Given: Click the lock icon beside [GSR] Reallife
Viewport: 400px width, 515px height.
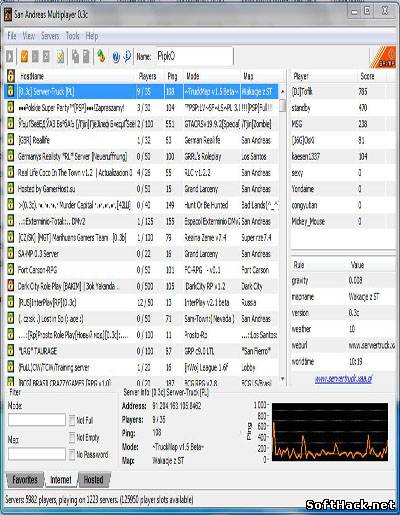Looking at the screenshot, I should (11, 140).
